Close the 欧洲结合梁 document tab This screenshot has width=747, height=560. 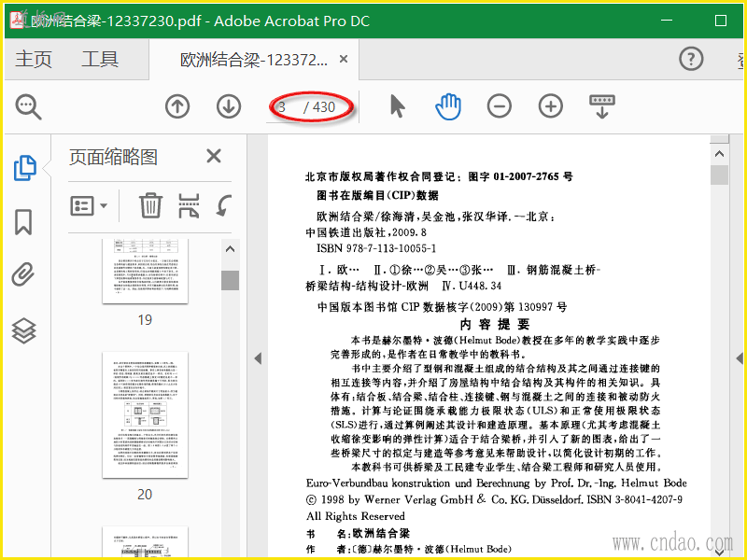click(344, 59)
